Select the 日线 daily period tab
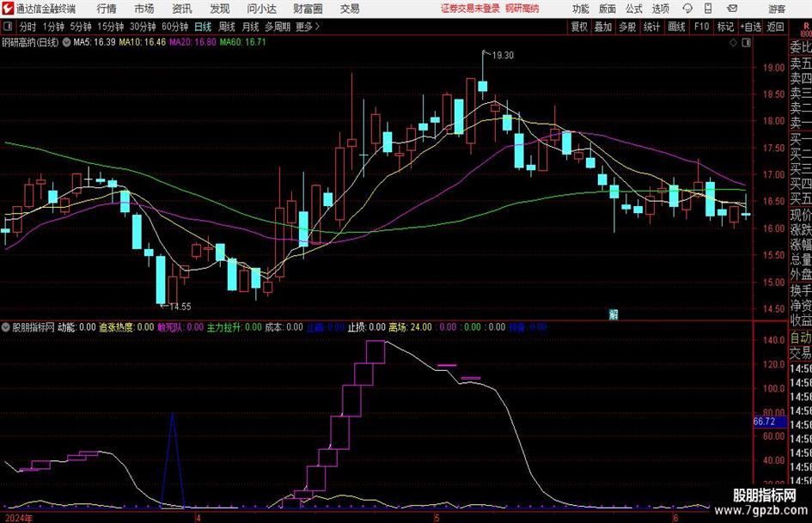 [203, 27]
